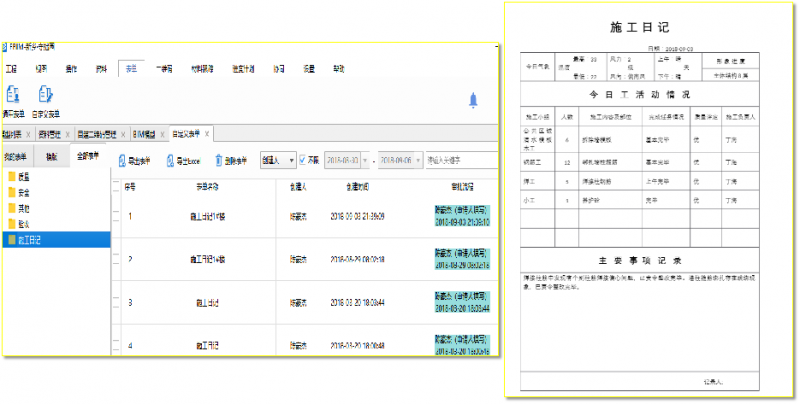Open the 创建人 filter dropdown

[290, 160]
